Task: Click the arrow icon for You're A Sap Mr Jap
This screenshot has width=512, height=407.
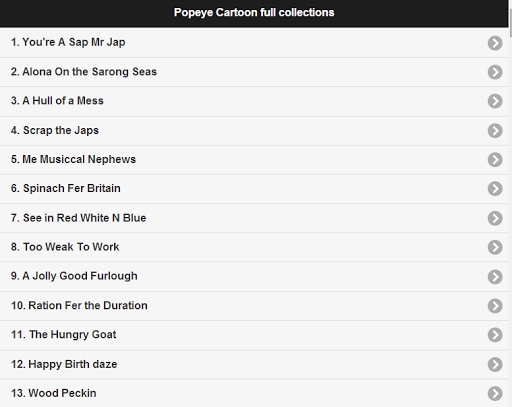Action: tap(495, 43)
